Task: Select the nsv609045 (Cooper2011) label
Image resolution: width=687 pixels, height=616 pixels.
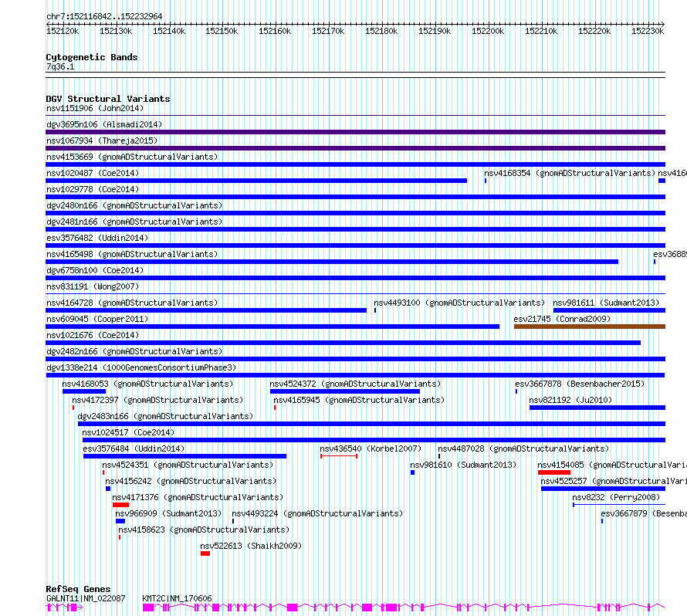Action: pos(97,319)
